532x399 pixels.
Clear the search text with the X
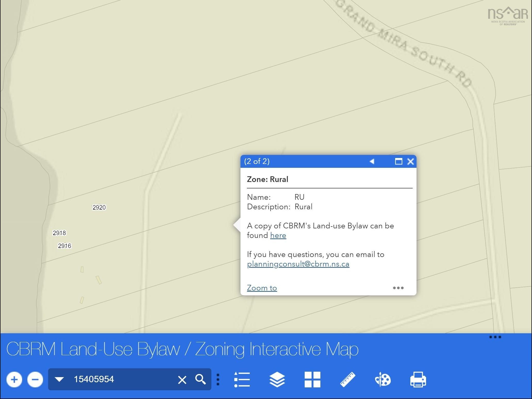[182, 380]
